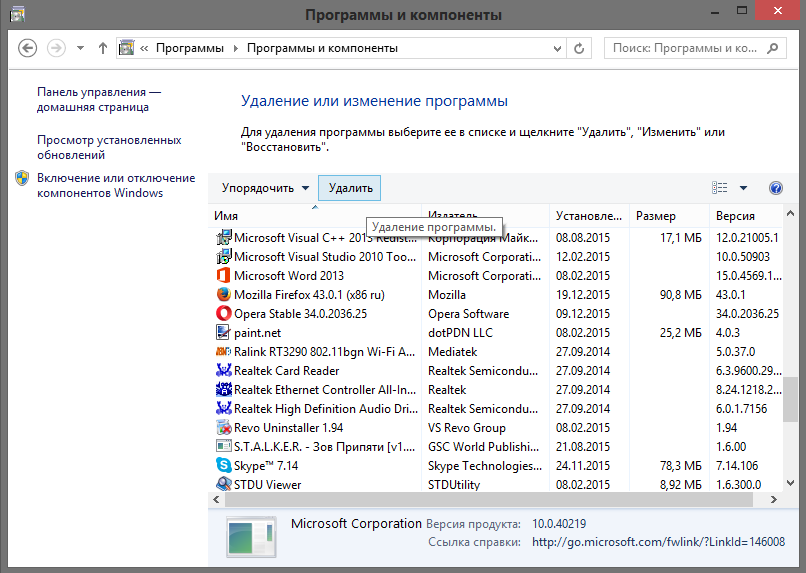This screenshot has width=806, height=573.
Task: Select Realtek High Definition Audio icon
Action: (x=224, y=409)
